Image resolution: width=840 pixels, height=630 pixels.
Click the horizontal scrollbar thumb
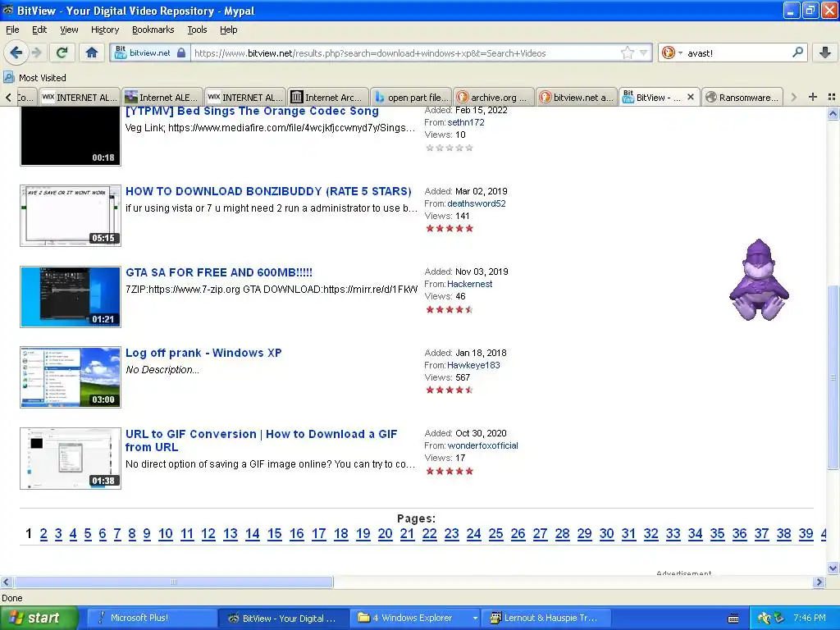pos(174,582)
